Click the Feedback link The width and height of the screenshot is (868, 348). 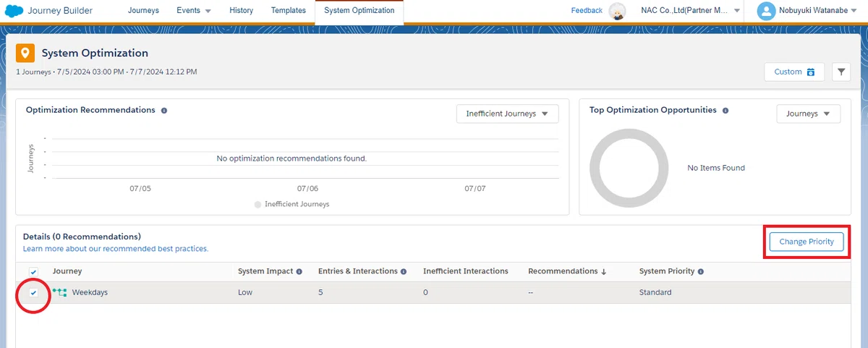pos(587,11)
